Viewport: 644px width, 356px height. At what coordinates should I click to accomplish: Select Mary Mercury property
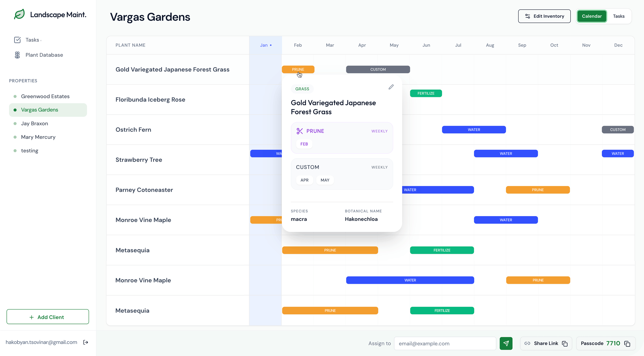(38, 137)
